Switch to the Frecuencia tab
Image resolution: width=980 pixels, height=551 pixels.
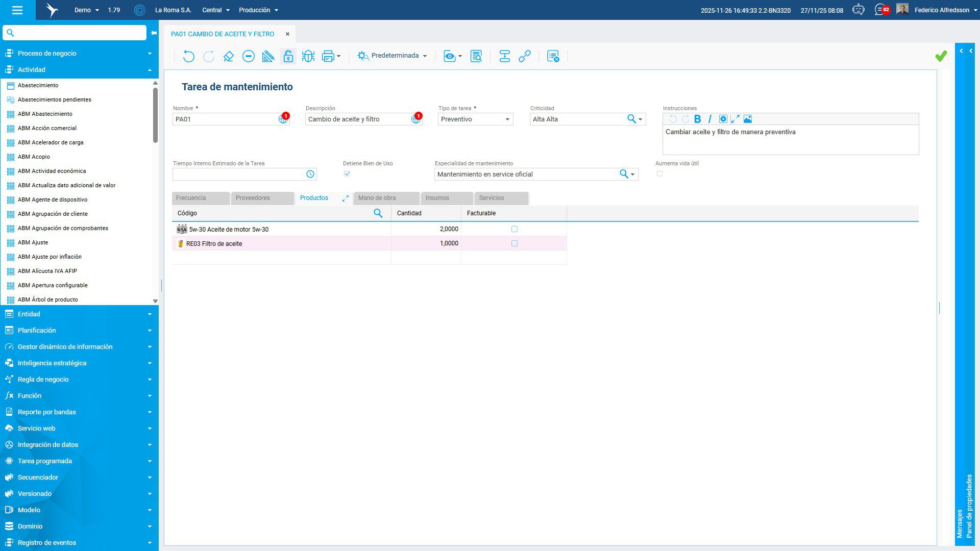tap(191, 198)
